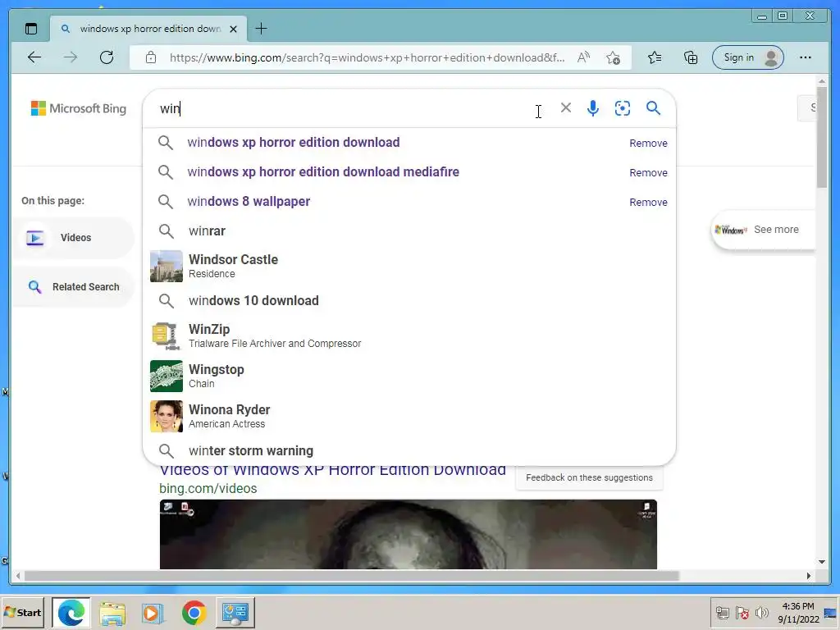
Task: Jump to Related Search section
Action: click(74, 286)
